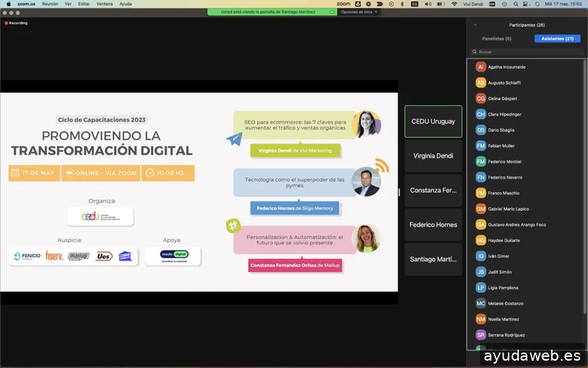Open the Apple menu

(9, 4)
